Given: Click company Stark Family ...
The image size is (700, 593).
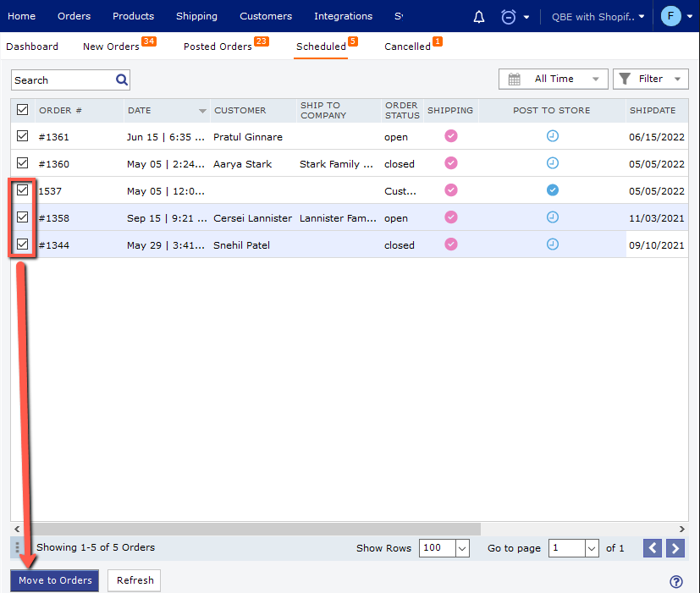Looking at the screenshot, I should tap(336, 164).
